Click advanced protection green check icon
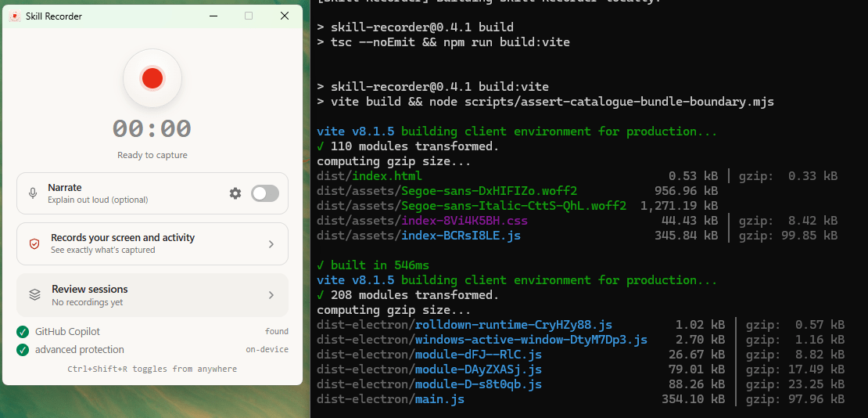Image resolution: width=868 pixels, height=418 pixels. click(x=23, y=350)
